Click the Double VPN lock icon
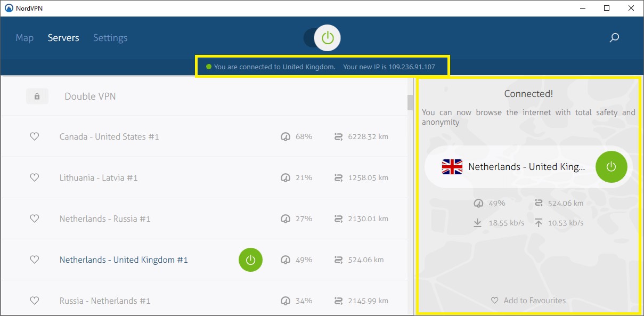The width and height of the screenshot is (644, 316). 37,96
